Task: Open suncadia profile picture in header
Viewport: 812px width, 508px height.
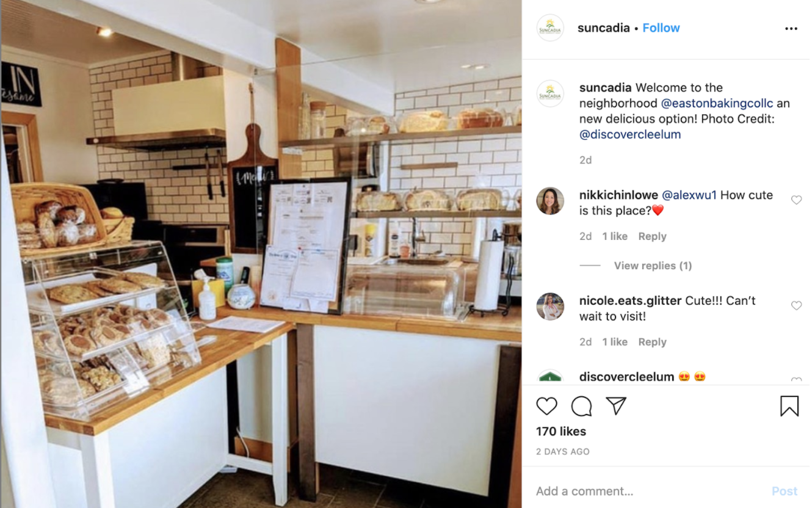Action: pos(550,28)
